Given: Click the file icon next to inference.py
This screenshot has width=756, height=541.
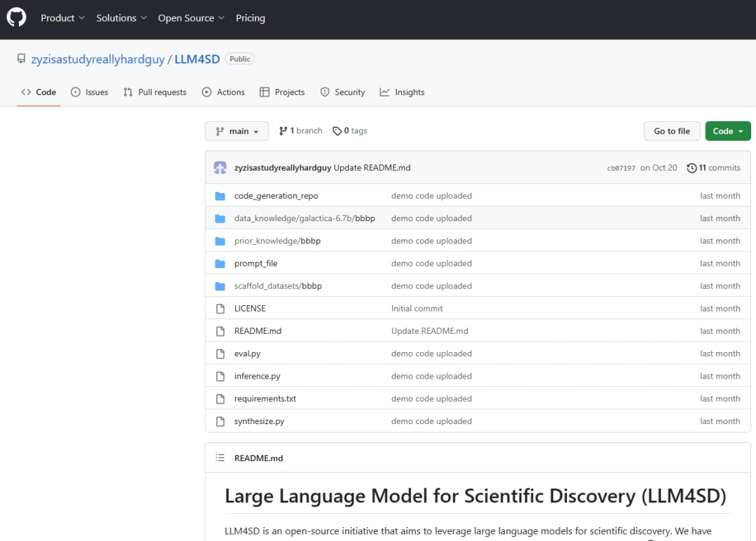Looking at the screenshot, I should click(x=220, y=376).
